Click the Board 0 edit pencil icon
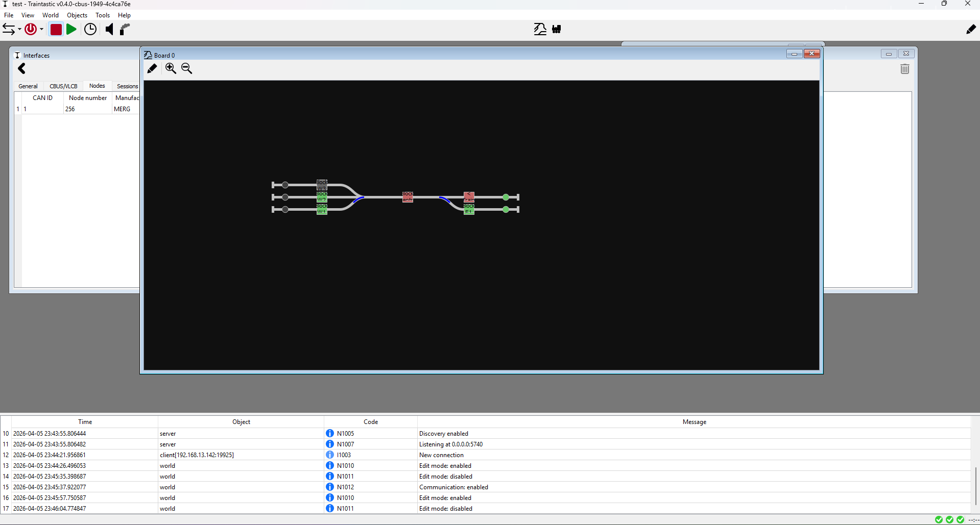The image size is (980, 525). click(152, 69)
